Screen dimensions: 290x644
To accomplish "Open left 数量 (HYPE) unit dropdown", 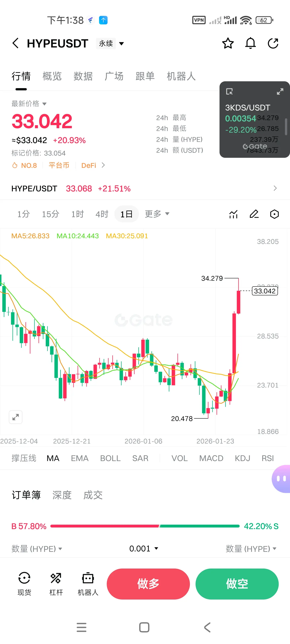I will (x=37, y=549).
